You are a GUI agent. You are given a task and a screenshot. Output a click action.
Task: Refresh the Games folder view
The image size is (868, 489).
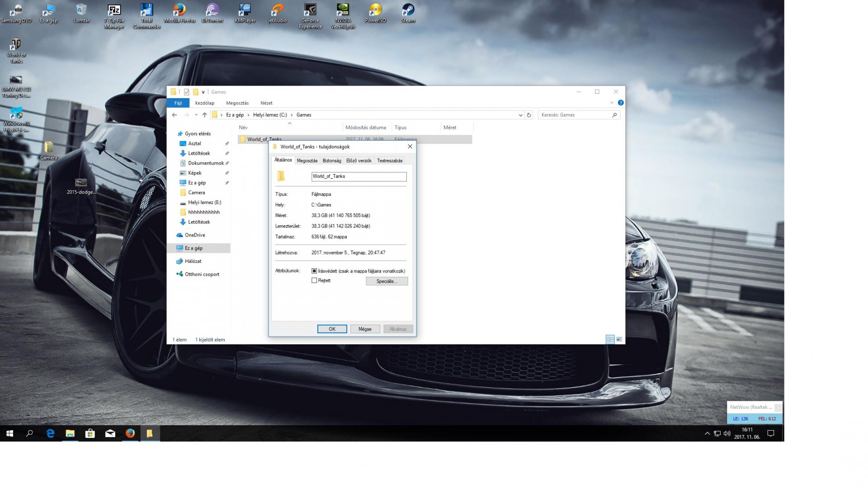point(529,115)
